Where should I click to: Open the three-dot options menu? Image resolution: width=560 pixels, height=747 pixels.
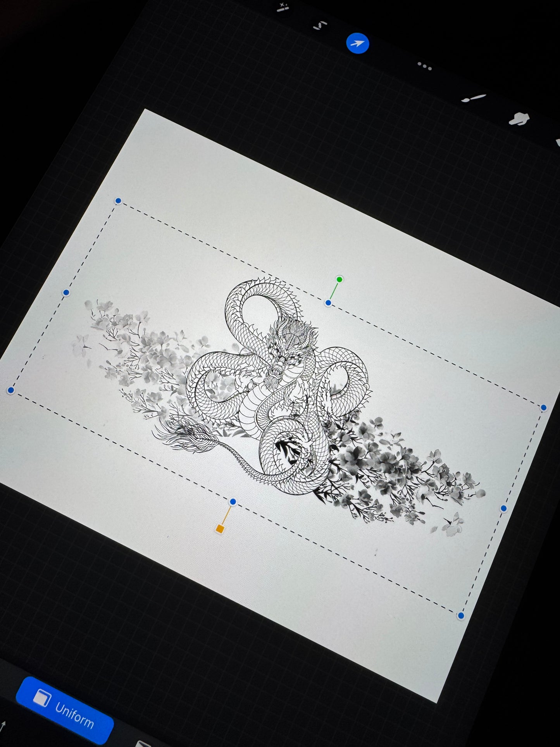pyautogui.click(x=424, y=66)
